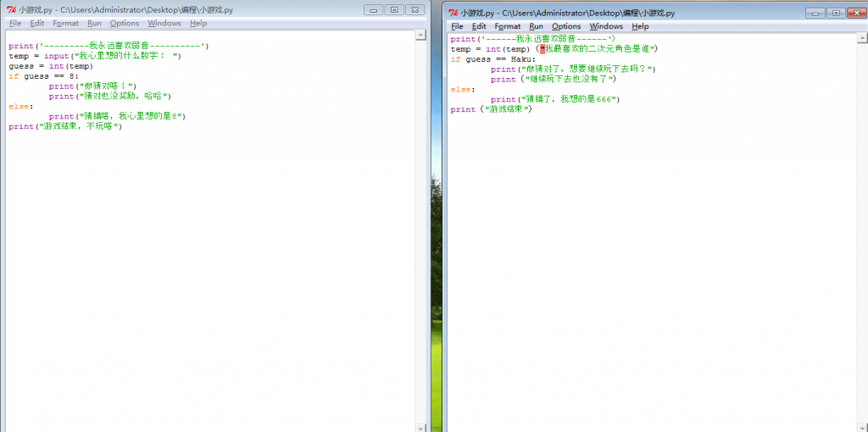This screenshot has height=432, width=868.
Task: Open File menu in left IDLE window
Action: 15,23
